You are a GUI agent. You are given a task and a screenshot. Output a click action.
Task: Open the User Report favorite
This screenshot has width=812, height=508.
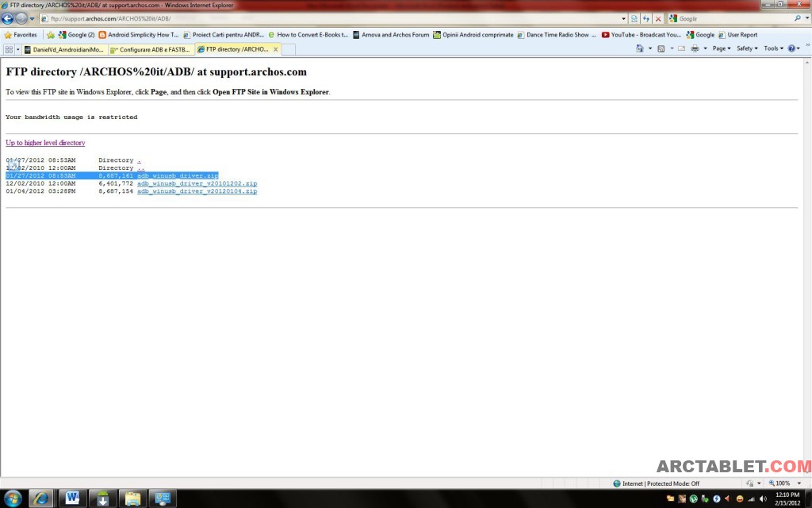pos(737,35)
